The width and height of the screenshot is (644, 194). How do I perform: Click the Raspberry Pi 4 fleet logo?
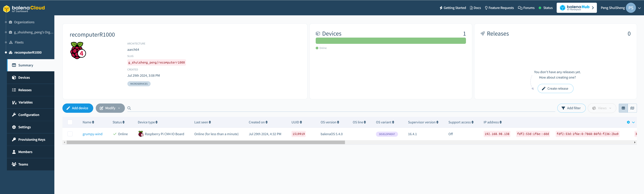click(x=78, y=51)
